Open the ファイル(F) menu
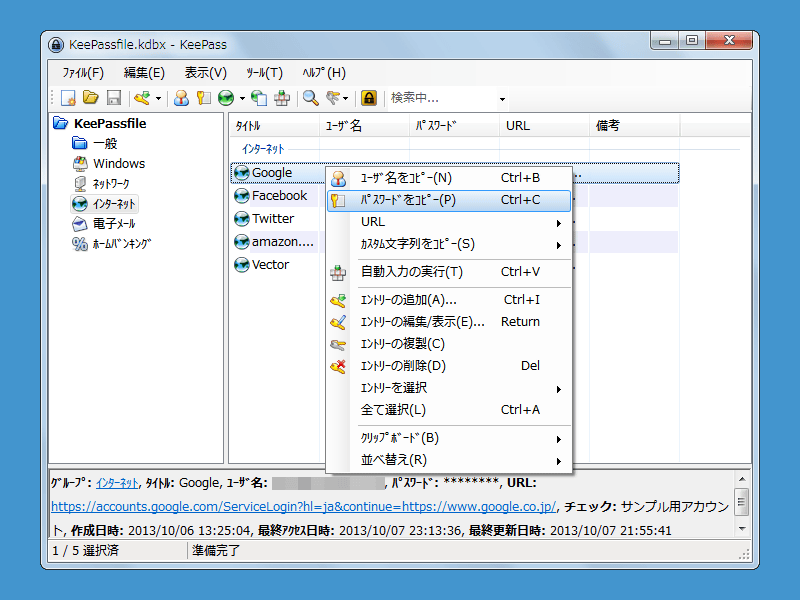The image size is (800, 600). pyautogui.click(x=83, y=73)
